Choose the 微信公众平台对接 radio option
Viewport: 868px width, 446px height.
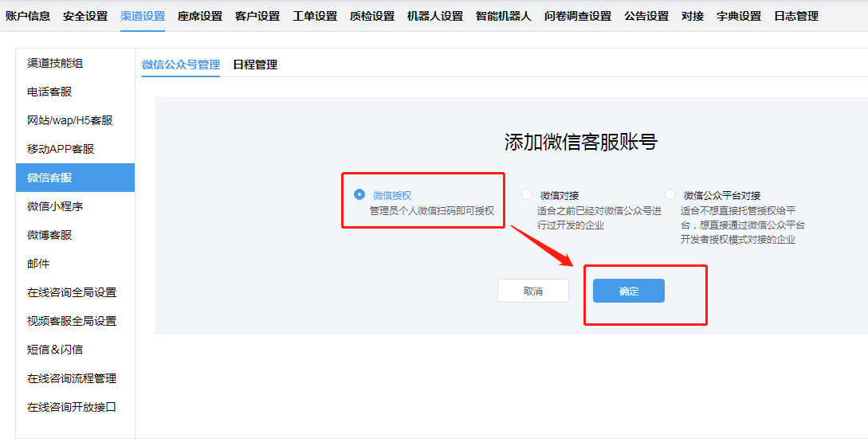pyautogui.click(x=670, y=194)
